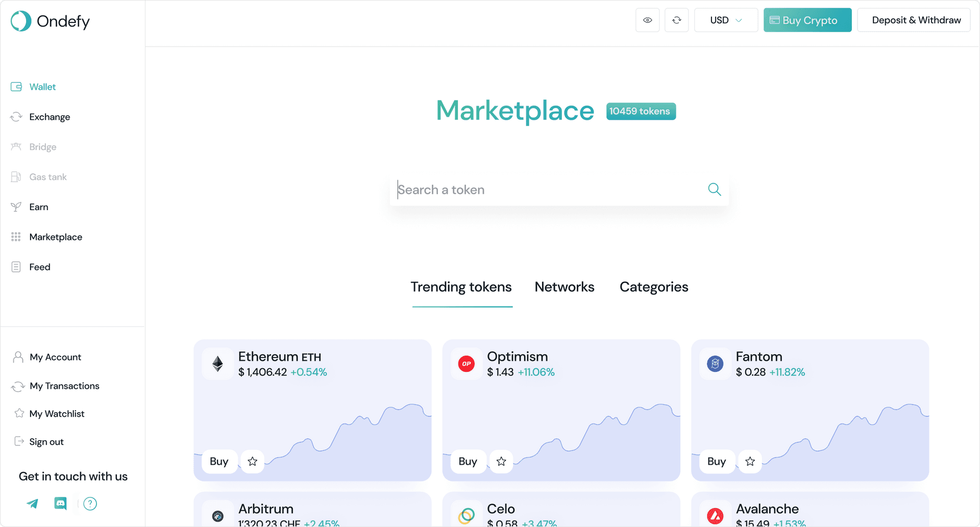Screen dimensions: 980x527
Task: View My Transactions
Action: click(64, 386)
